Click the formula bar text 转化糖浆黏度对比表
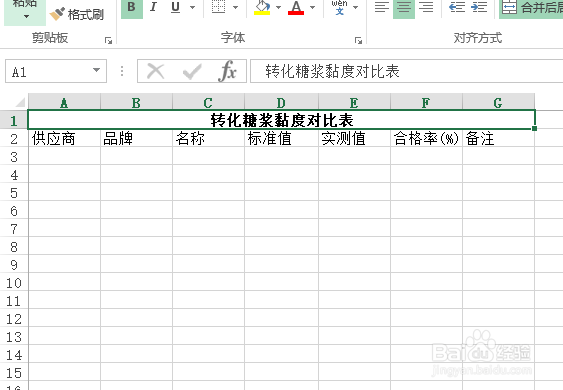 [332, 71]
